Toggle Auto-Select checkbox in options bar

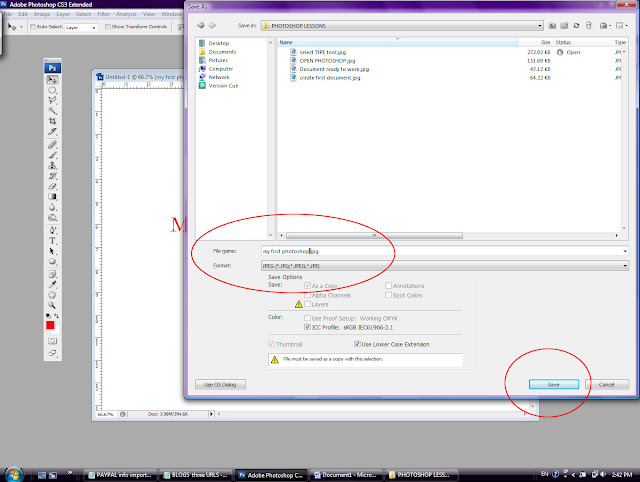33,27
